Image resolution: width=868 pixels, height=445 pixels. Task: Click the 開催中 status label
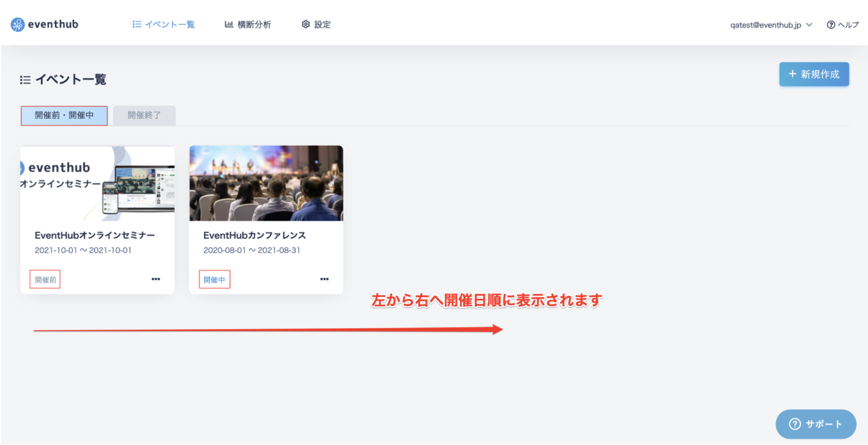(x=215, y=280)
